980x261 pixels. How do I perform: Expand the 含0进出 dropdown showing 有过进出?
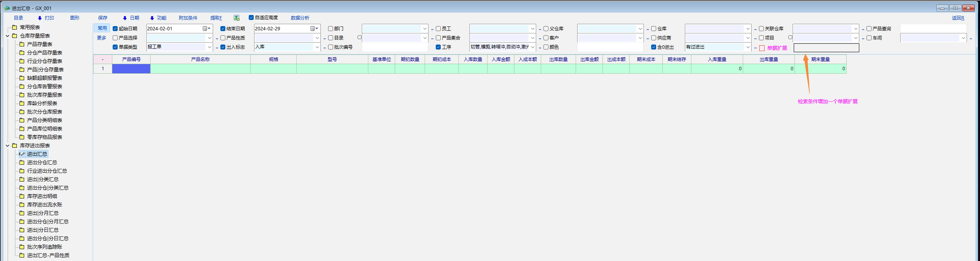click(x=747, y=47)
